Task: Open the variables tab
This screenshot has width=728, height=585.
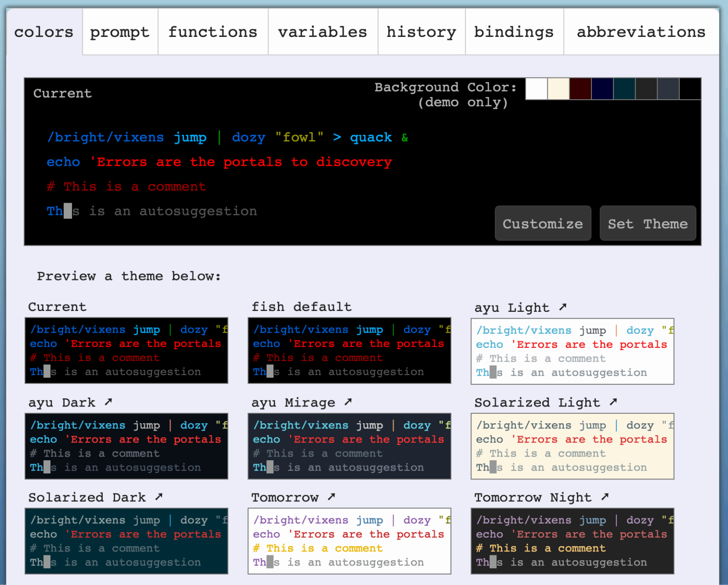Action: tap(323, 31)
